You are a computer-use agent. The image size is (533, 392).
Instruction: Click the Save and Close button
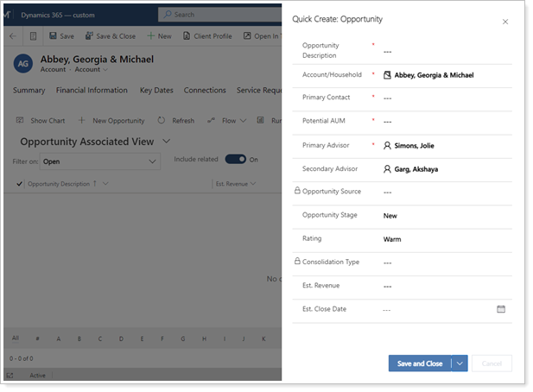(x=420, y=364)
